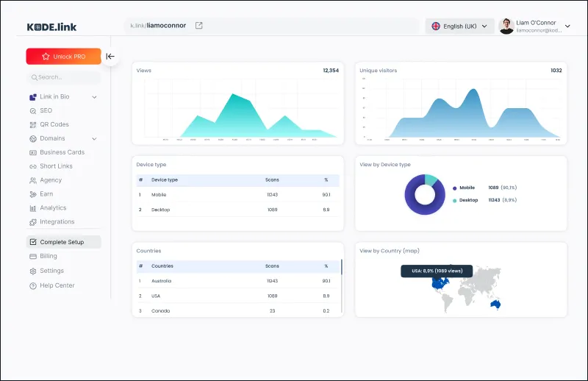Click the QR Codes sidebar icon
Viewport: 588px width, 381px height.
pyautogui.click(x=33, y=124)
